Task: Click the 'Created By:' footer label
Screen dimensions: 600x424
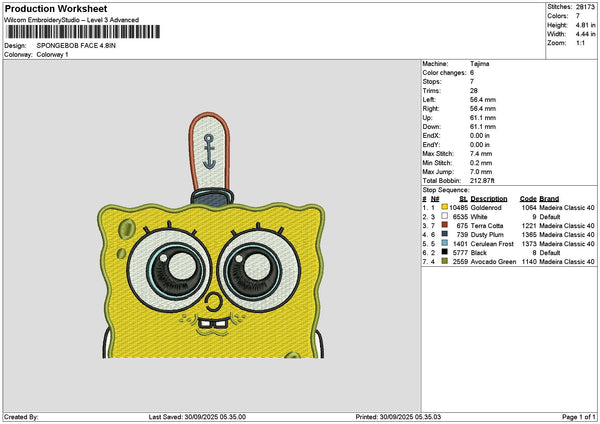Action: 21,417
